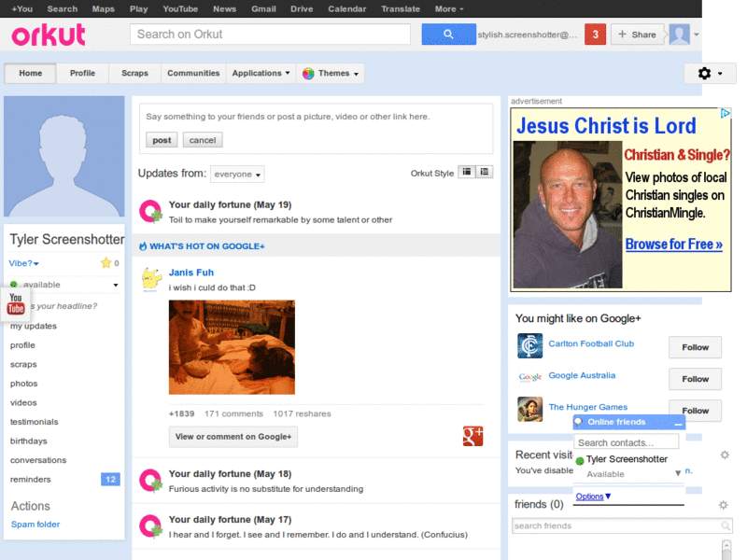
Task: Click the green status dot beside available
Action: tap(13, 285)
